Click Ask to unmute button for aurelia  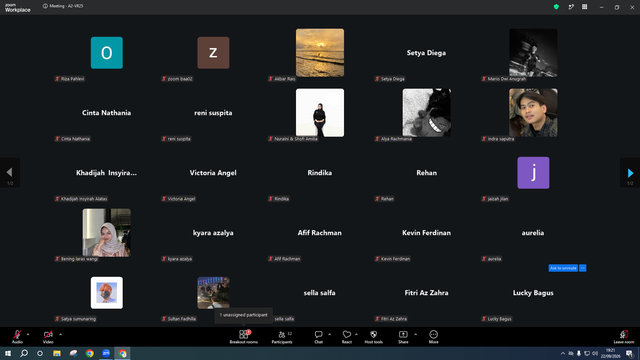pos(563,268)
